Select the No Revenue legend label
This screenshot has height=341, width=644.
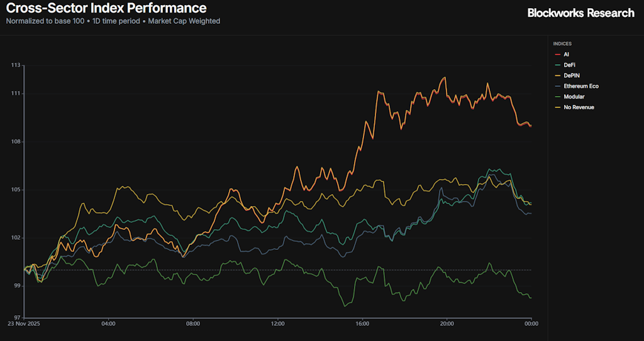tap(579, 107)
